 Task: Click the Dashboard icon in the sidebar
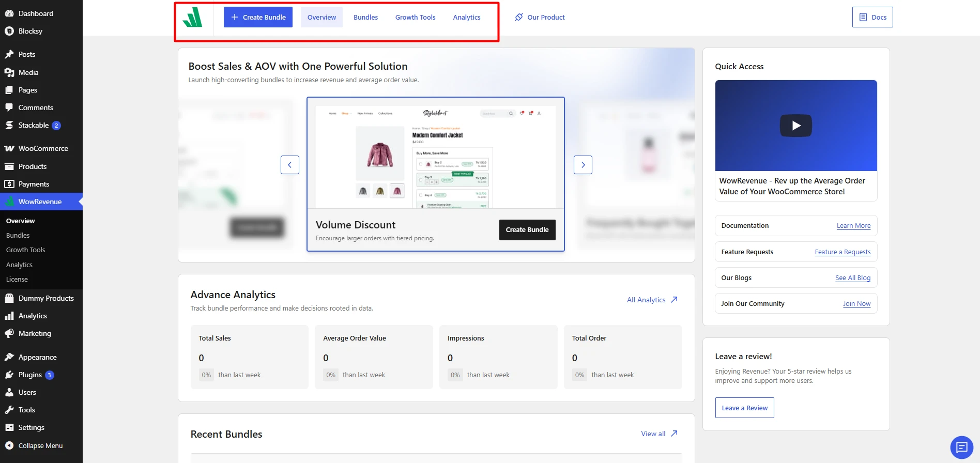[x=9, y=13]
